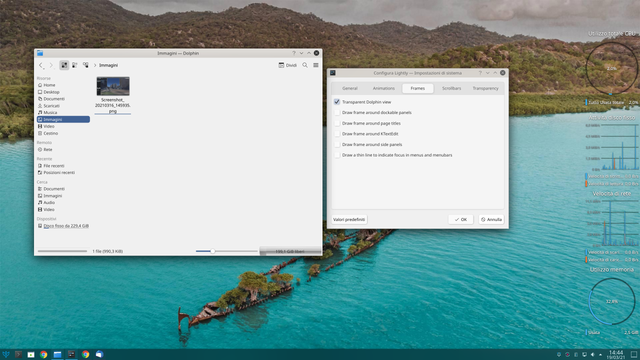This screenshot has width=640, height=360.
Task: Switch to General tab in Lightly config
Action: click(x=350, y=88)
